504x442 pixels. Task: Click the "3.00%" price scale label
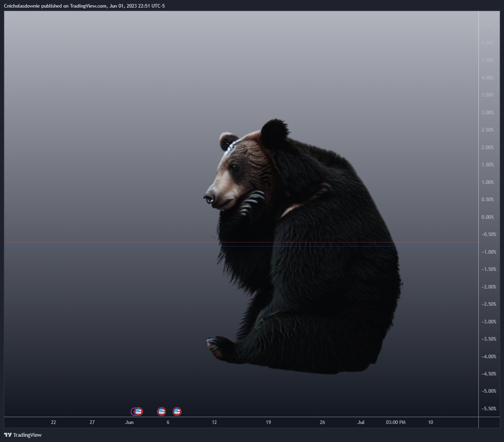pyautogui.click(x=488, y=113)
